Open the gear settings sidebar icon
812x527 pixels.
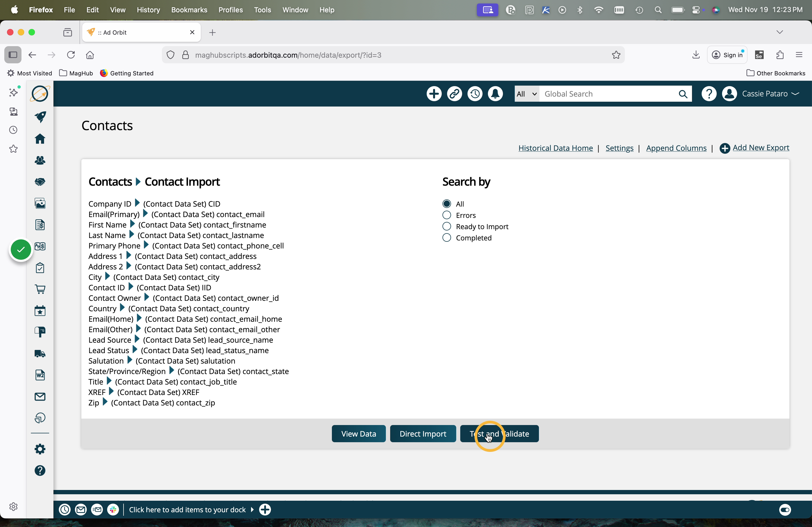click(x=40, y=449)
